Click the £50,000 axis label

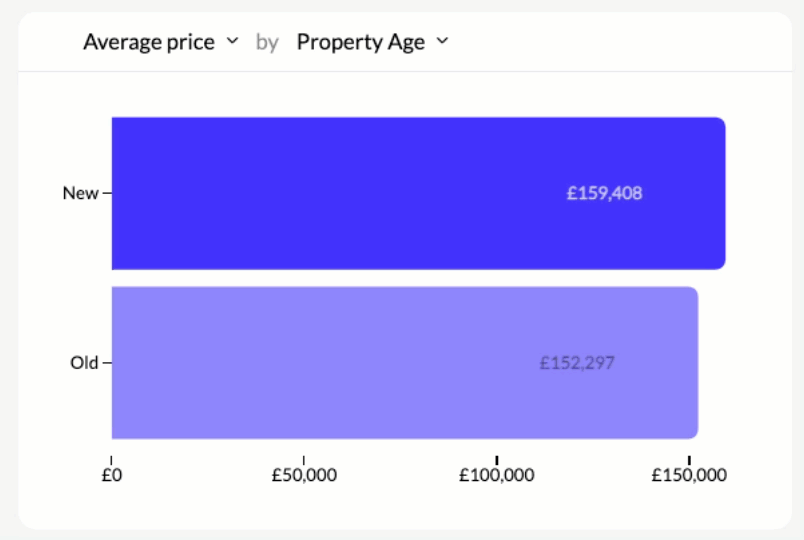click(x=304, y=474)
